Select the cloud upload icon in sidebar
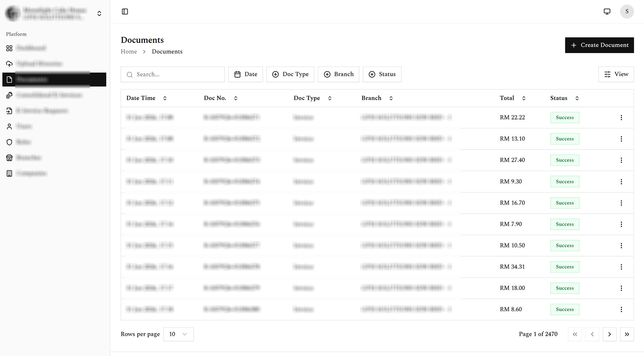This screenshot has height=356, width=644. (x=9, y=63)
